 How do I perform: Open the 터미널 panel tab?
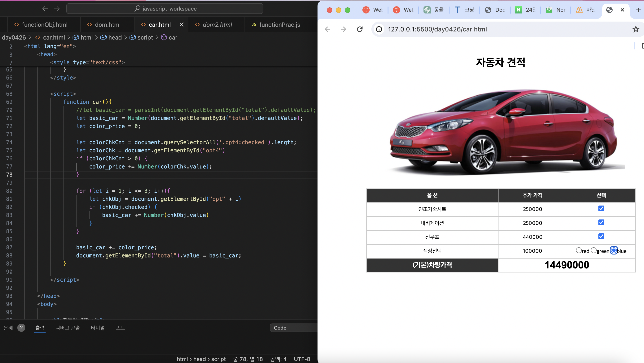(x=97, y=328)
